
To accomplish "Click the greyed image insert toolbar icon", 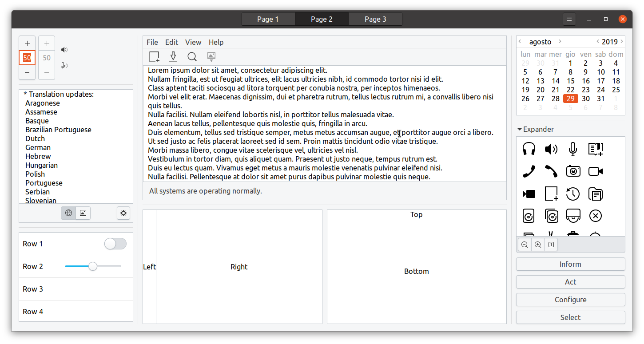I will pyautogui.click(x=211, y=57).
